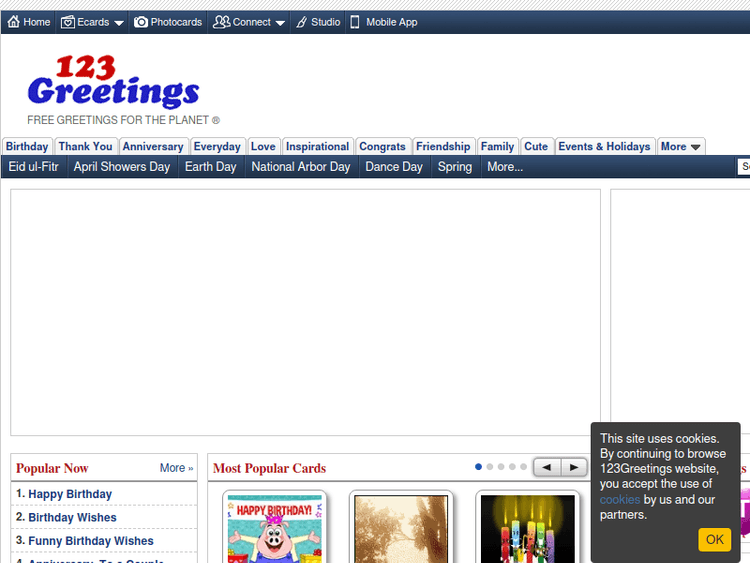
Task: Open the sepia trees card thumbnail
Action: pos(401,527)
